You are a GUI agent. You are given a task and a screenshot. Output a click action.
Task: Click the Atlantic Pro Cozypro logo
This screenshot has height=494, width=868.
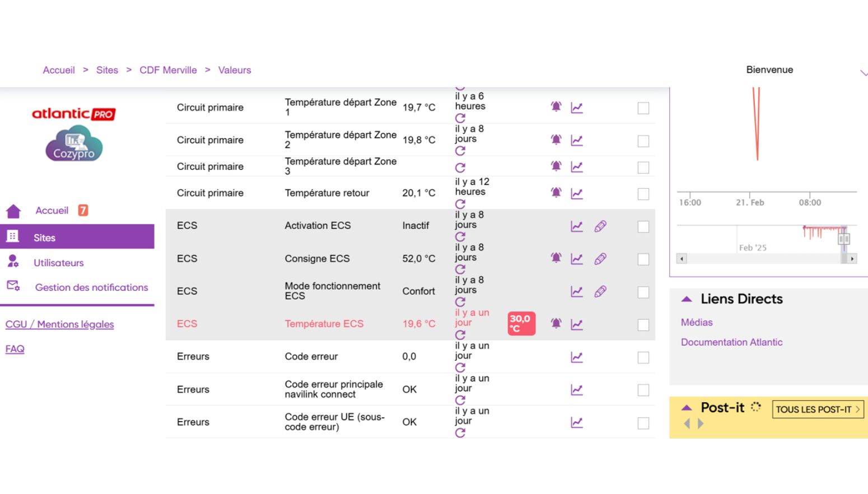[74, 134]
